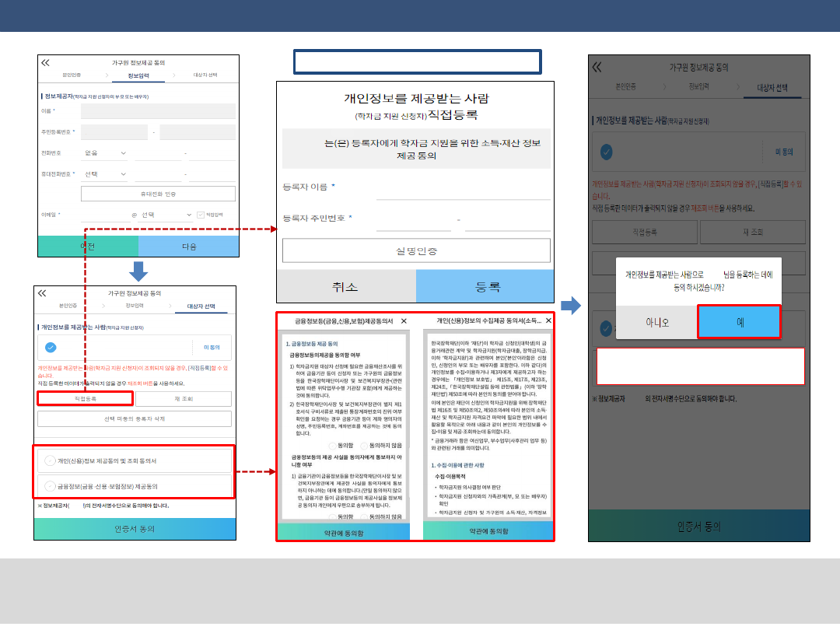The width and height of the screenshot is (840, 630).
Task: Click back arrow in right-side phone screen
Action: tap(597, 68)
